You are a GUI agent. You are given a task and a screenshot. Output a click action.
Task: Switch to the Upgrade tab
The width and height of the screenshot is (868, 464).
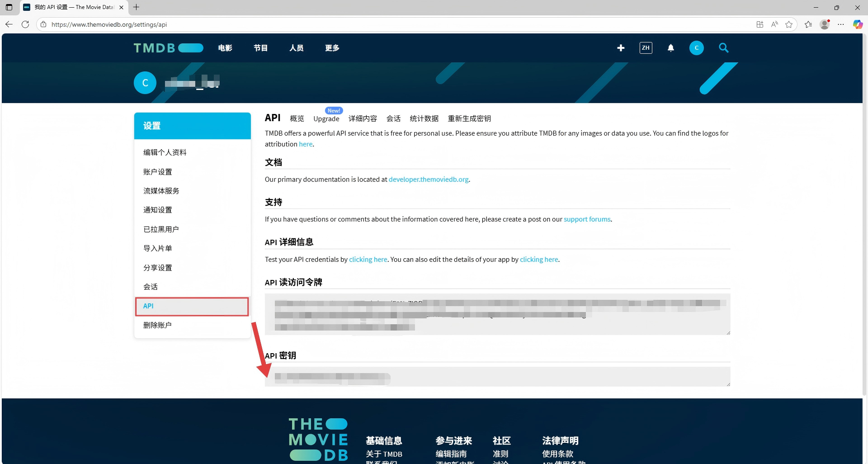point(326,118)
